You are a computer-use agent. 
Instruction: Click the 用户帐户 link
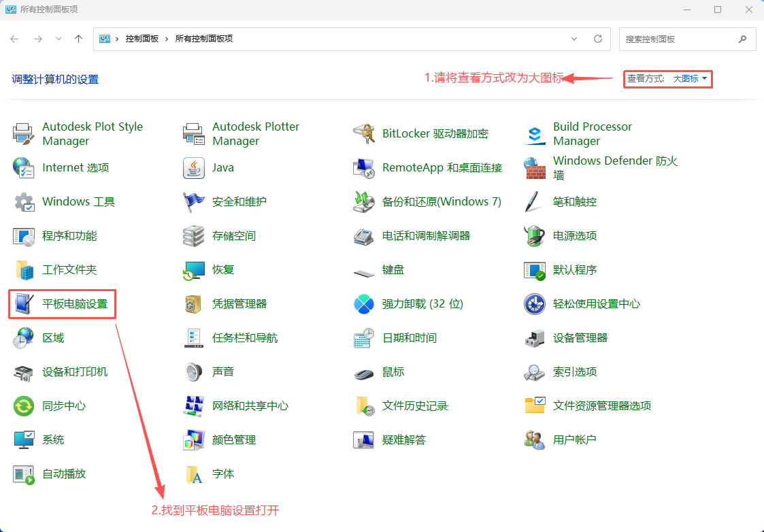[x=574, y=440]
